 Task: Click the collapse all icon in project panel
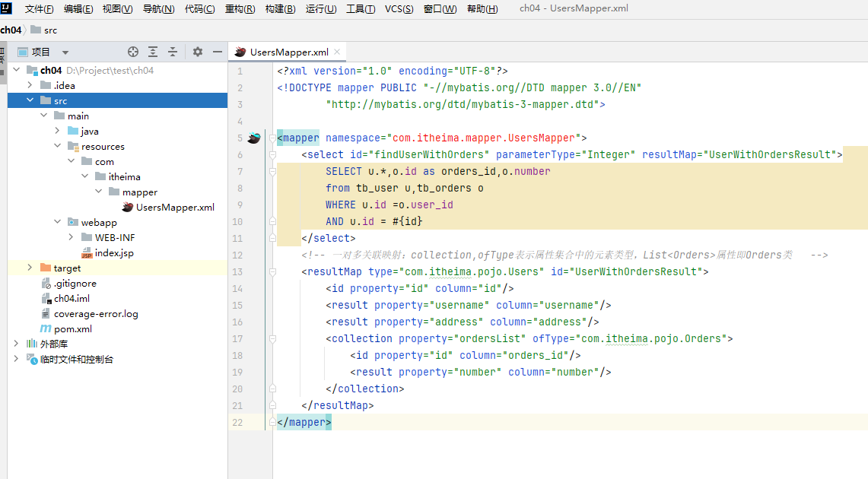(173, 52)
